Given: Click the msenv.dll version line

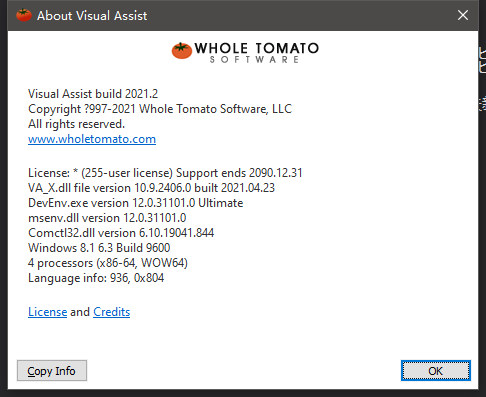Looking at the screenshot, I should 107,218.
